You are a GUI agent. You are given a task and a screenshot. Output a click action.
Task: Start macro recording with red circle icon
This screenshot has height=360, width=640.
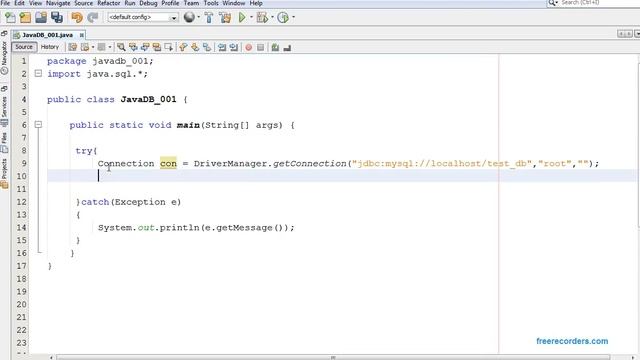click(249, 47)
